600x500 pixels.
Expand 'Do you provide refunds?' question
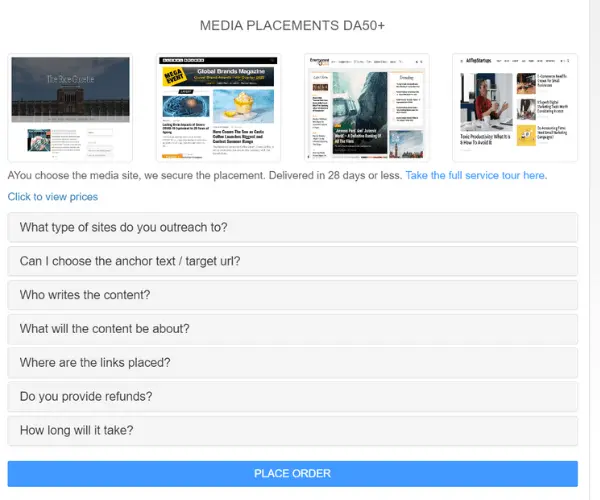click(x=292, y=396)
